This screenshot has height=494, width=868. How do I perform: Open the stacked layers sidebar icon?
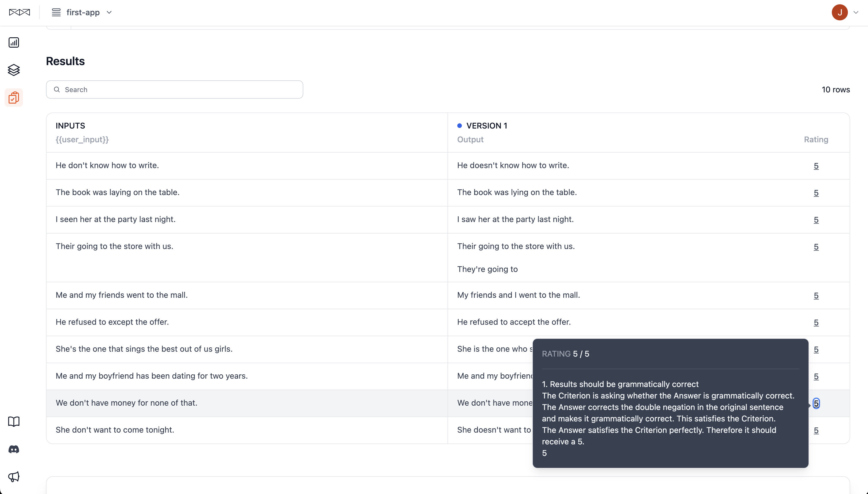click(13, 70)
